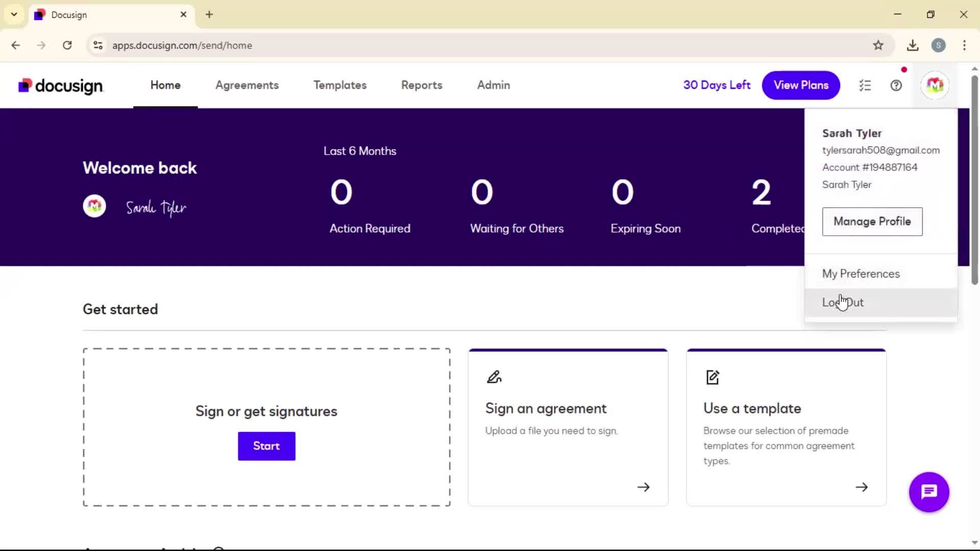Select My Preferences in profile menu
Image resolution: width=980 pixels, height=551 pixels.
(x=881, y=274)
